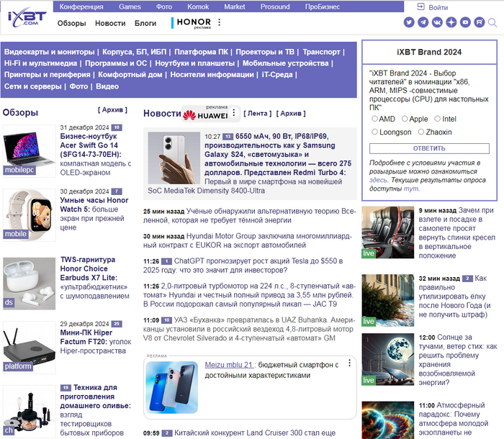504x439 pixels.
Task: Open the iXBT Twitter page icon
Action: pos(409,22)
